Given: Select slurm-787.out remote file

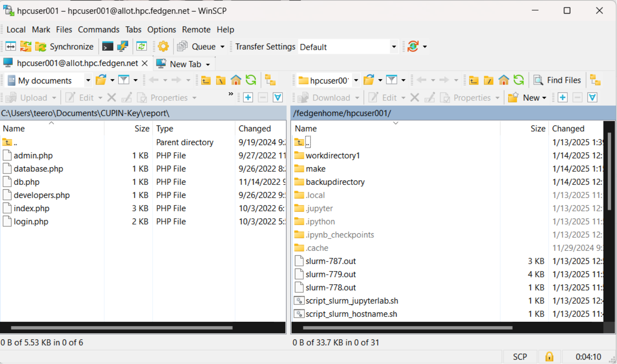Looking at the screenshot, I should click(331, 261).
